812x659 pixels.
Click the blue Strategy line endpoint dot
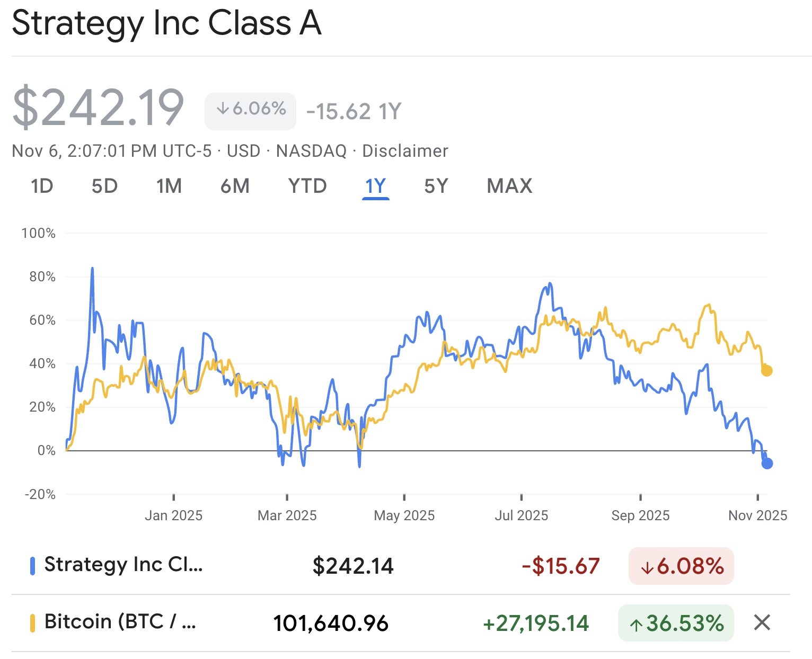pyautogui.click(x=767, y=464)
